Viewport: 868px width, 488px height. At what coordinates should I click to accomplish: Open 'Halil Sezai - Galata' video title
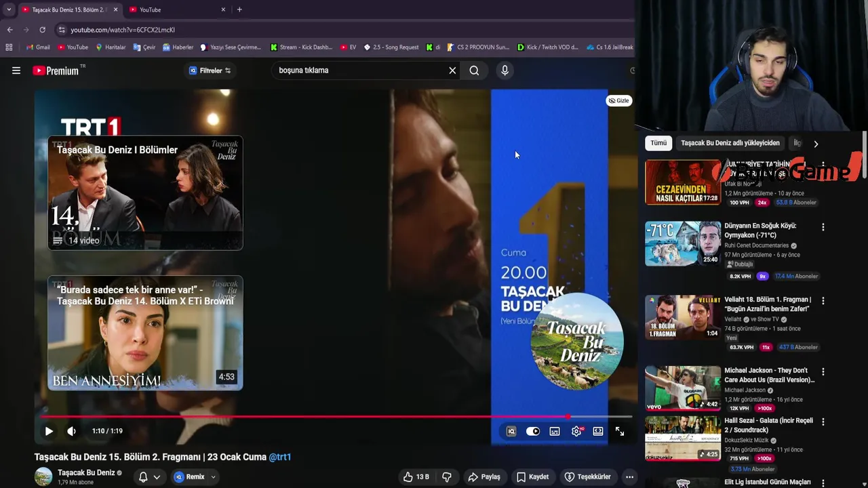tap(768, 425)
